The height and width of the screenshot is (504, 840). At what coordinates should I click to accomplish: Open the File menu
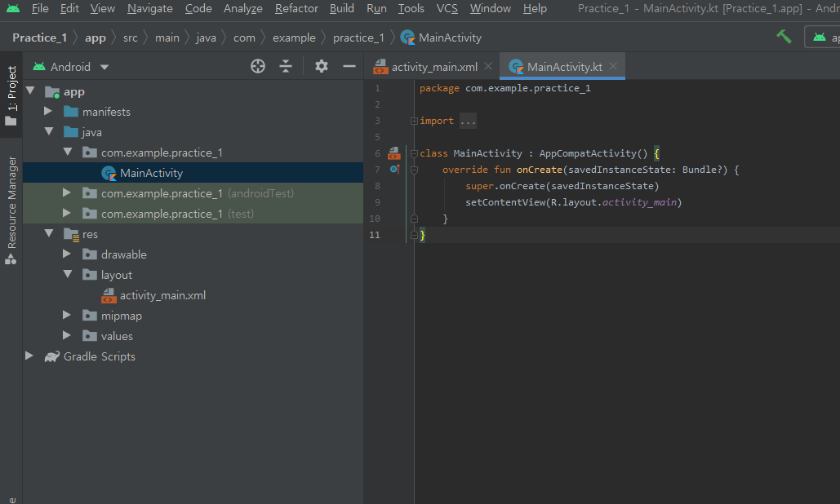40,8
